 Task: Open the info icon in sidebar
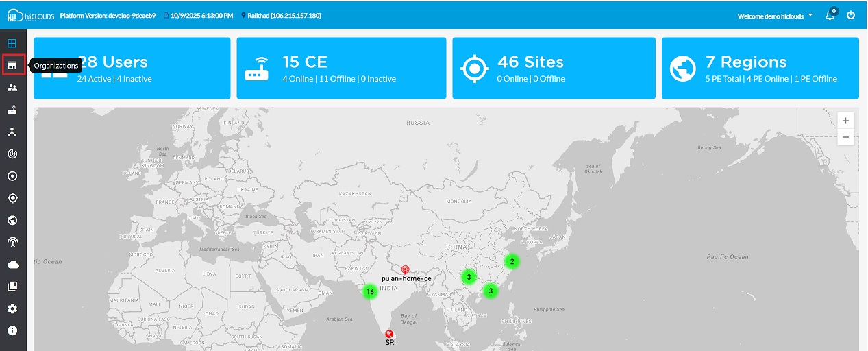click(12, 330)
